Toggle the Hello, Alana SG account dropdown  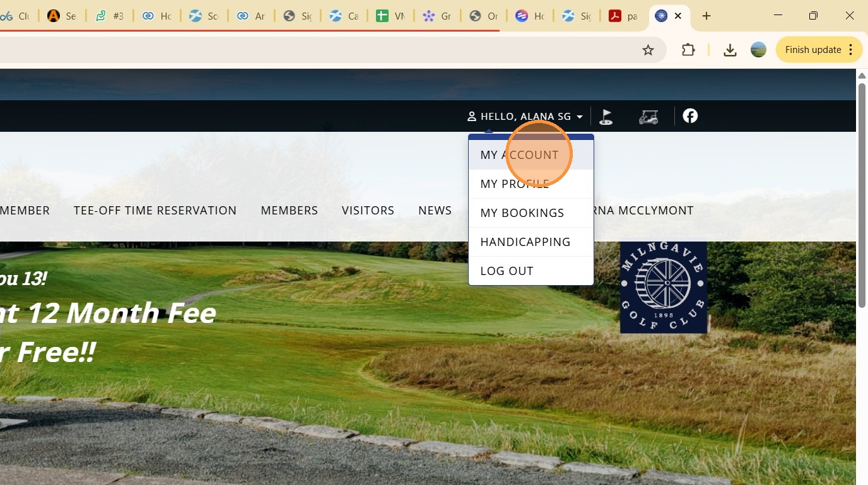coord(525,117)
